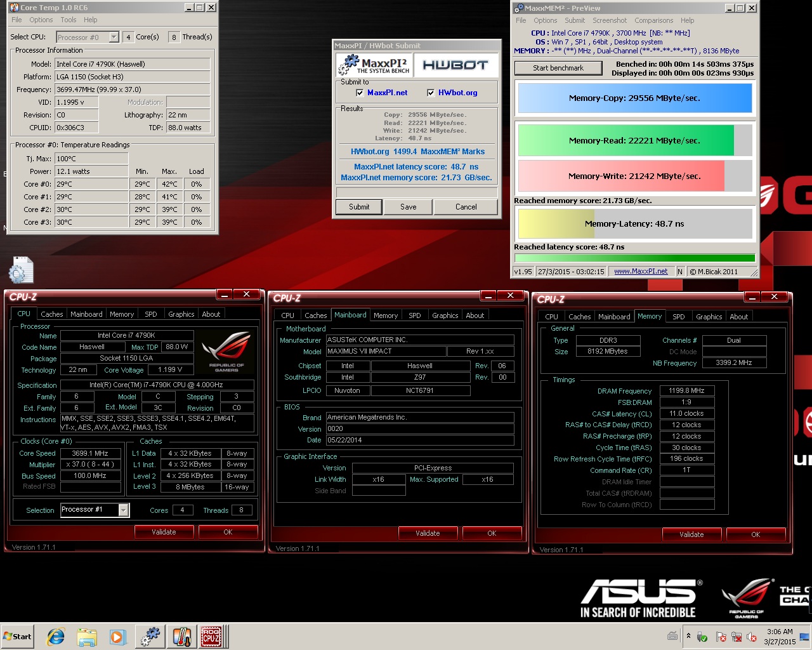Click the volume speaker tray icon
This screenshot has width=812, height=650.
(752, 637)
